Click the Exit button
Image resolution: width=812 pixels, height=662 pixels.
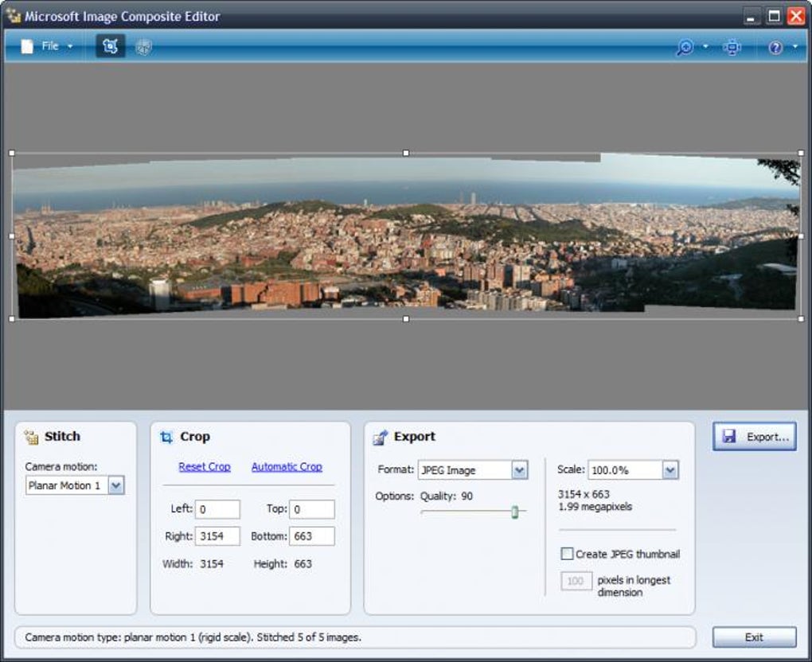click(754, 637)
